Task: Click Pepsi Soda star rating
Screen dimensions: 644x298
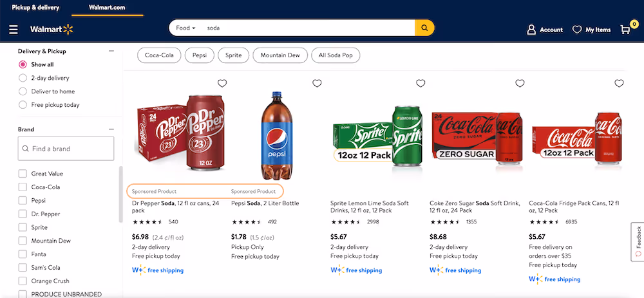Action: tap(247, 222)
